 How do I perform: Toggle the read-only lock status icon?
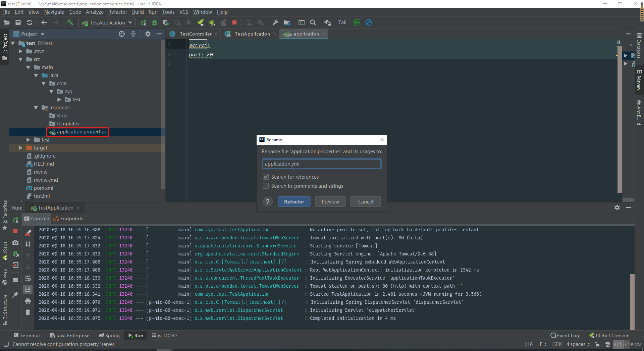pos(597,344)
